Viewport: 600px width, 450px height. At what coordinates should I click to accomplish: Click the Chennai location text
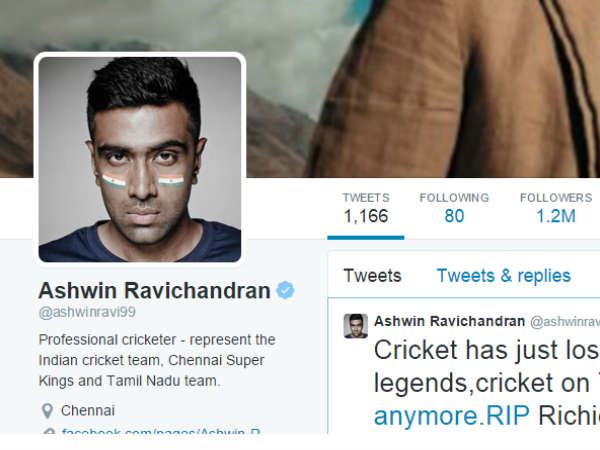pos(88,411)
